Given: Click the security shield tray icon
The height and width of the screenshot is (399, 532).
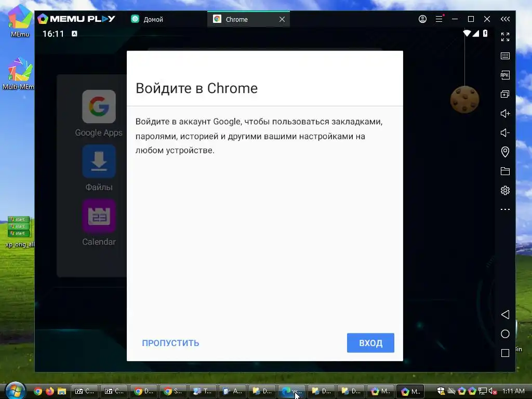Looking at the screenshot, I should 441,391.
